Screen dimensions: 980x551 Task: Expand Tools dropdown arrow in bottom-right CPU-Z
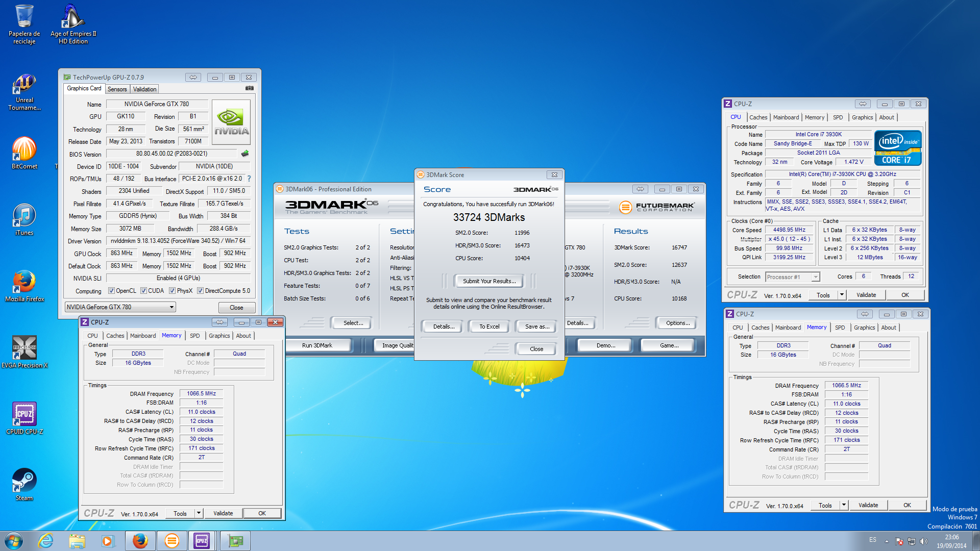tap(844, 505)
